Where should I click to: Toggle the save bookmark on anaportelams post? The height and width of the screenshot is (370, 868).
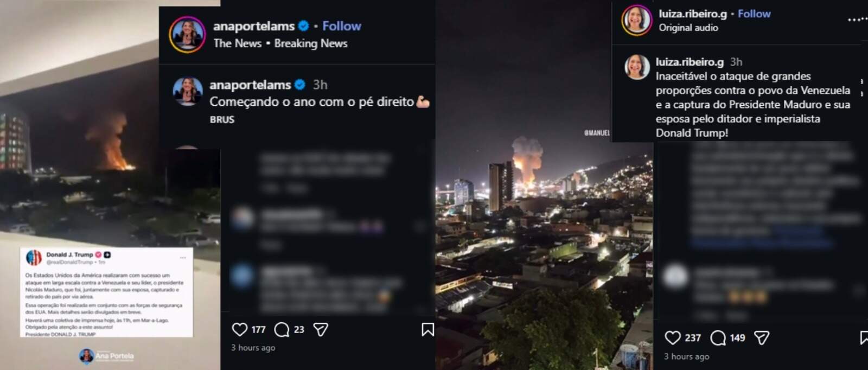tap(427, 329)
